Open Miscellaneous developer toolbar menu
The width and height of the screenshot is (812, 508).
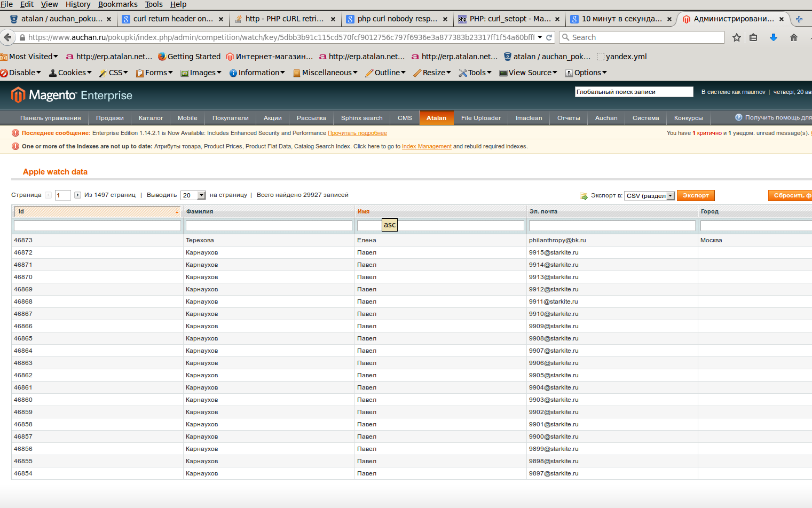pyautogui.click(x=325, y=73)
